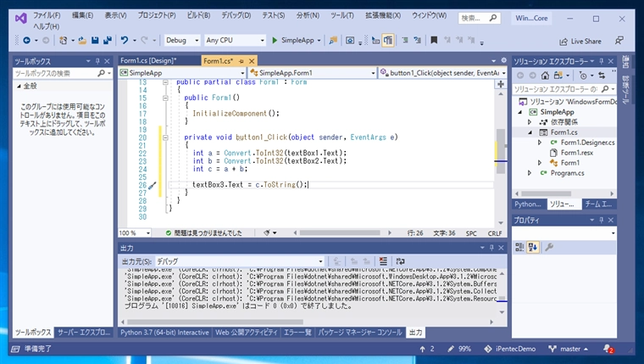Toggle alphabetical sort in Properties panel

[x=534, y=247]
